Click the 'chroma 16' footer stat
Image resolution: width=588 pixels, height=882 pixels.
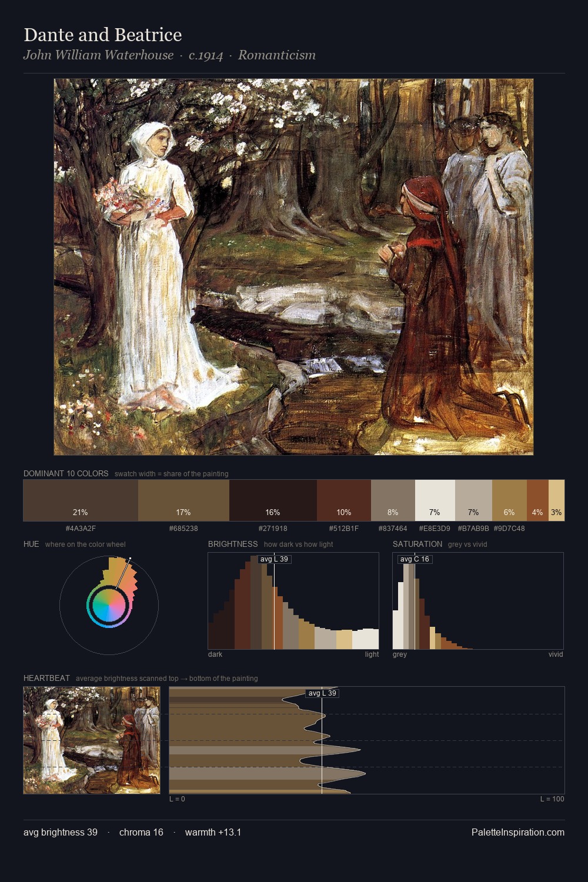141,833
